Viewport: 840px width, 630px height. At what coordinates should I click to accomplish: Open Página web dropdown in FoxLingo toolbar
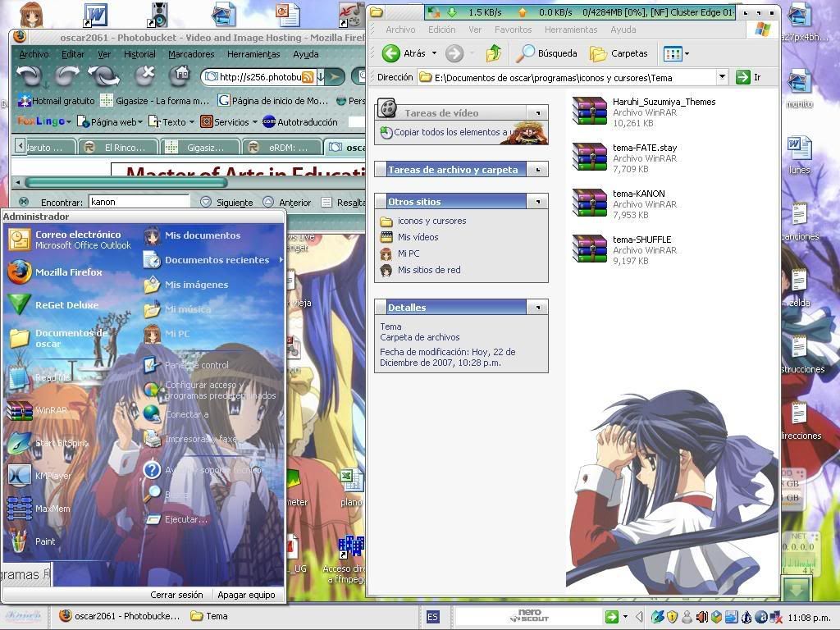(110, 122)
